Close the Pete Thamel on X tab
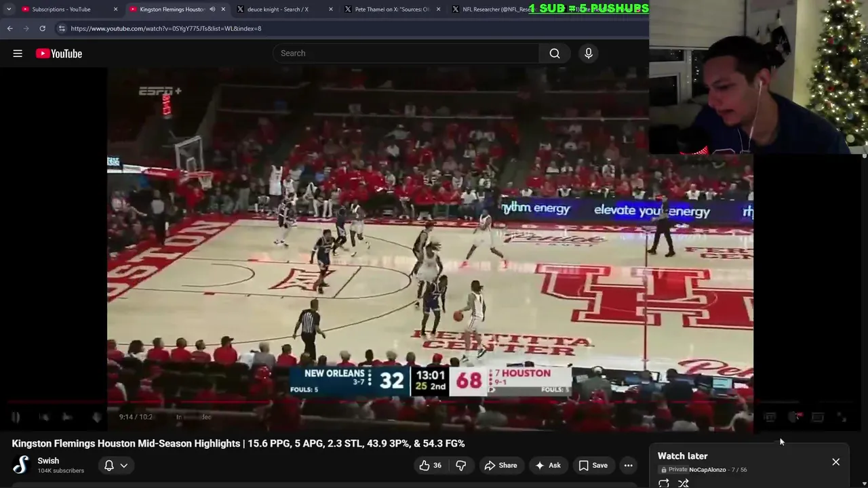Image resolution: width=868 pixels, height=488 pixels. (438, 9)
